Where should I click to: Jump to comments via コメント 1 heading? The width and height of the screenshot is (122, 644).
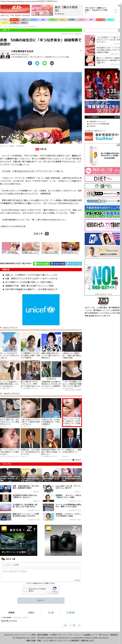41,233
